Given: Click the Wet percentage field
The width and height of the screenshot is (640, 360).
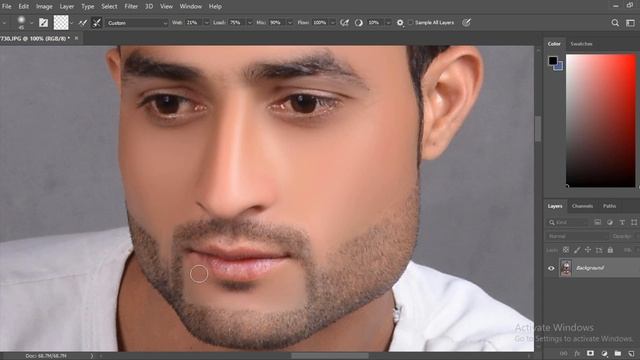Looking at the screenshot, I should pos(193,23).
